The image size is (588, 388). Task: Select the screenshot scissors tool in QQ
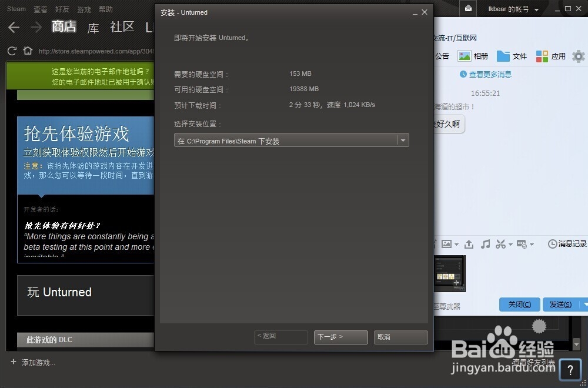pos(500,243)
